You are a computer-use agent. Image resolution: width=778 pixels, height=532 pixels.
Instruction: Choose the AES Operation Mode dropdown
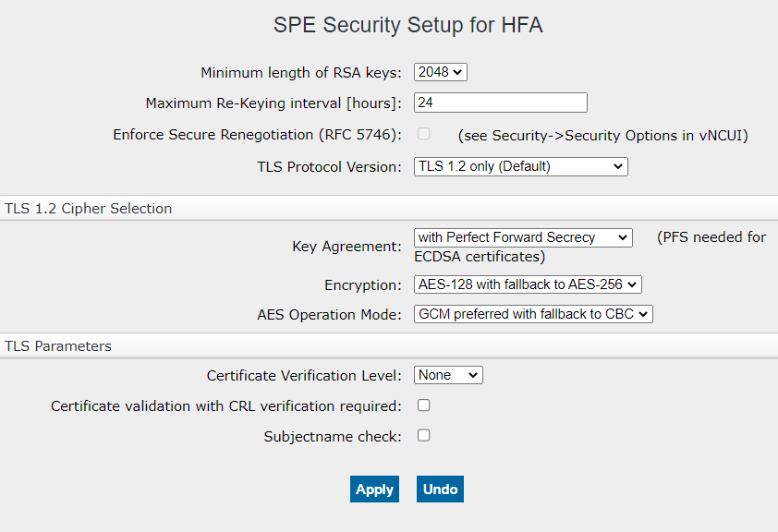(533, 314)
